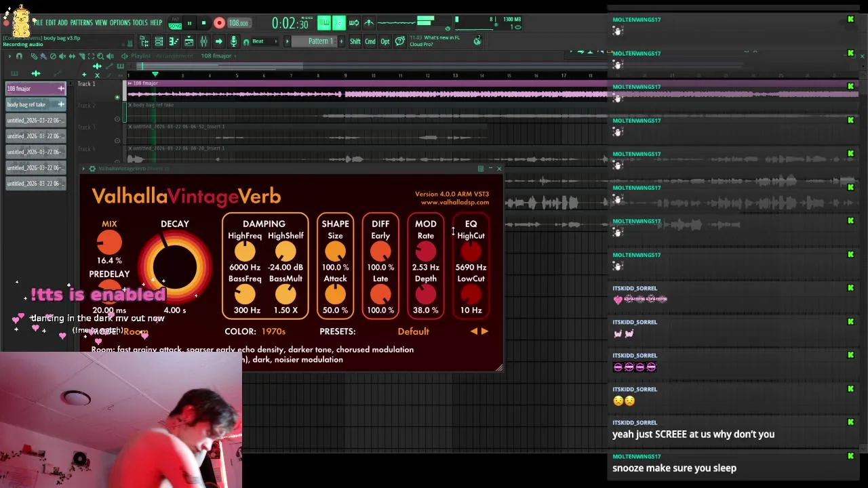
Task: Open the VIEW menu
Action: pyautogui.click(x=101, y=22)
